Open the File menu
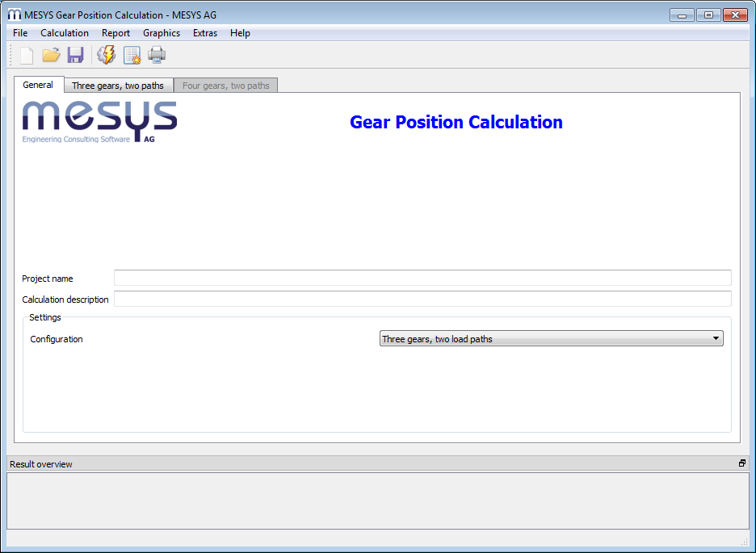Viewport: 756px width, 553px height. [x=20, y=33]
